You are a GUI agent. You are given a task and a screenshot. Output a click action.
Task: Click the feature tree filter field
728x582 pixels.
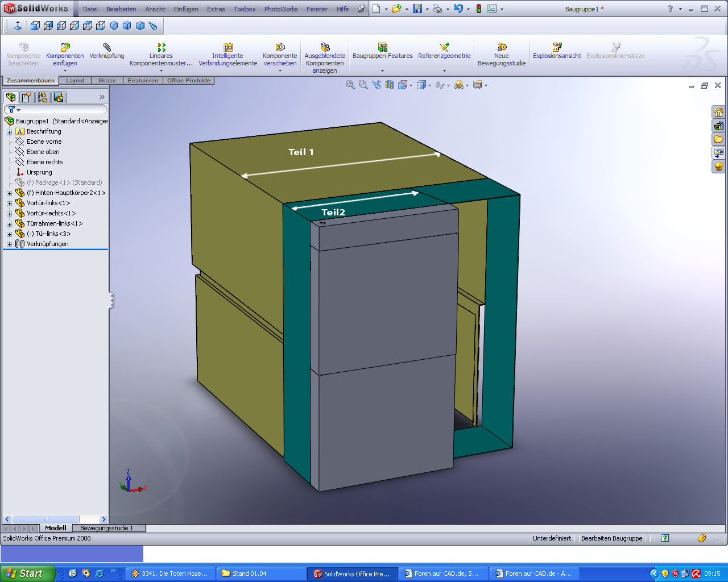[61, 110]
